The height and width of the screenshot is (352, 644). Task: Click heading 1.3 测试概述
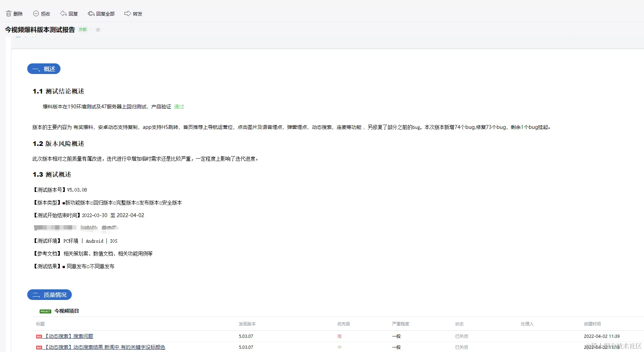(52, 175)
